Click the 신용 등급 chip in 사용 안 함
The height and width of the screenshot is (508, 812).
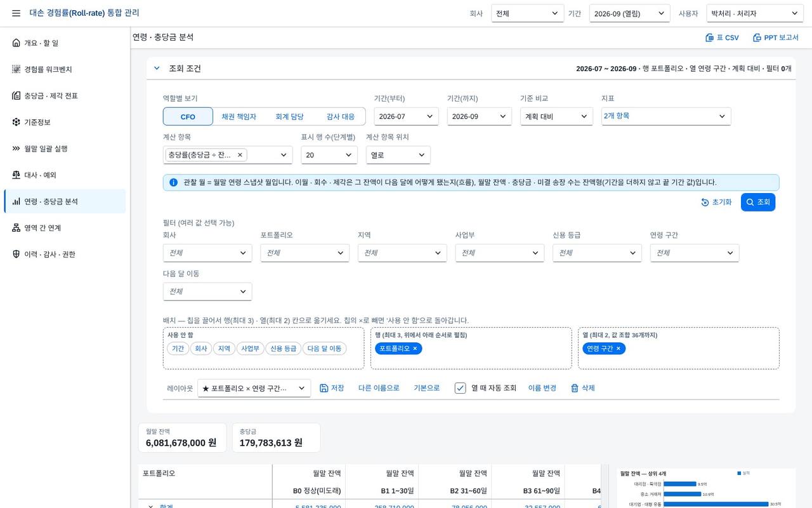(x=283, y=349)
